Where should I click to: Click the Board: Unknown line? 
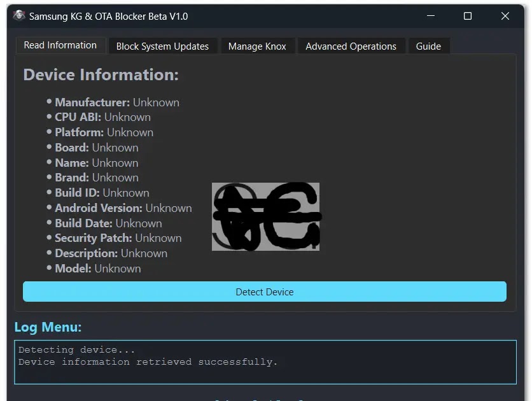point(97,148)
